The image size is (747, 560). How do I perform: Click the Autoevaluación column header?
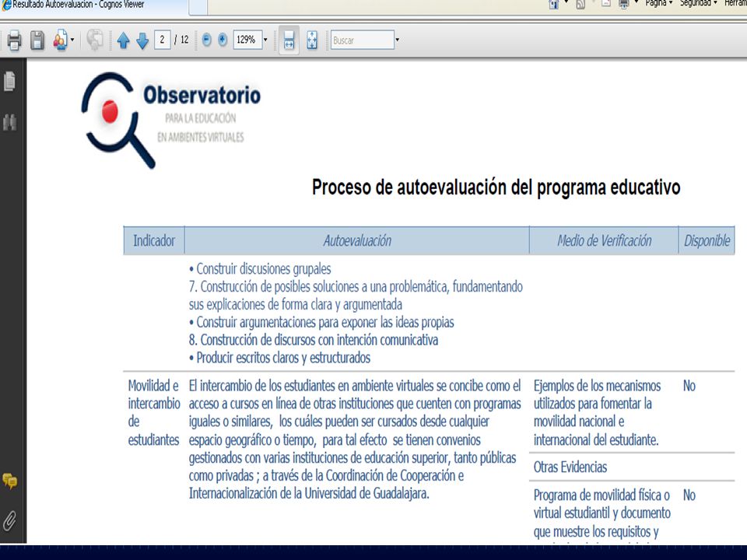click(x=357, y=240)
